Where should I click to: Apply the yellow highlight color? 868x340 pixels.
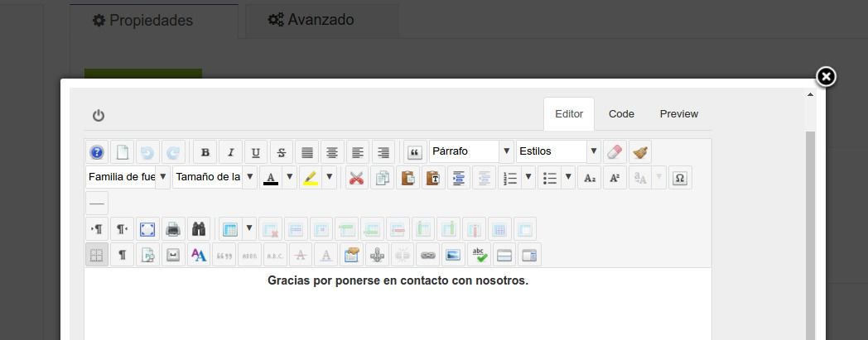tap(311, 178)
